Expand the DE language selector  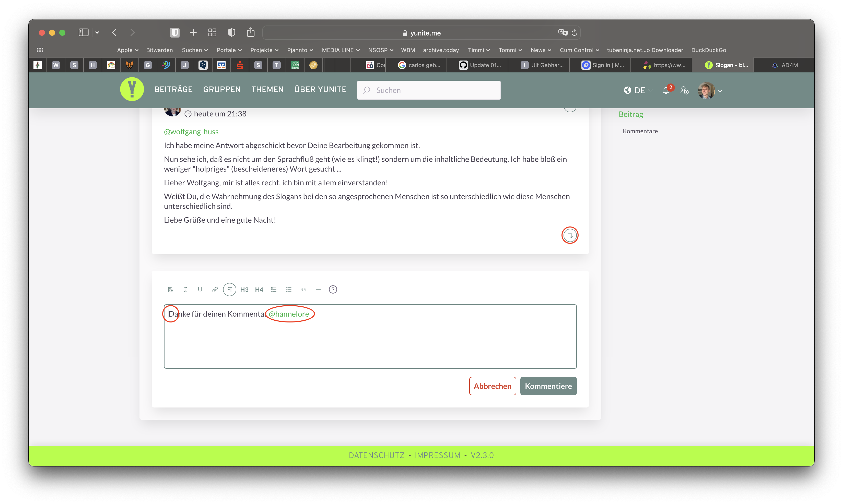(x=638, y=90)
